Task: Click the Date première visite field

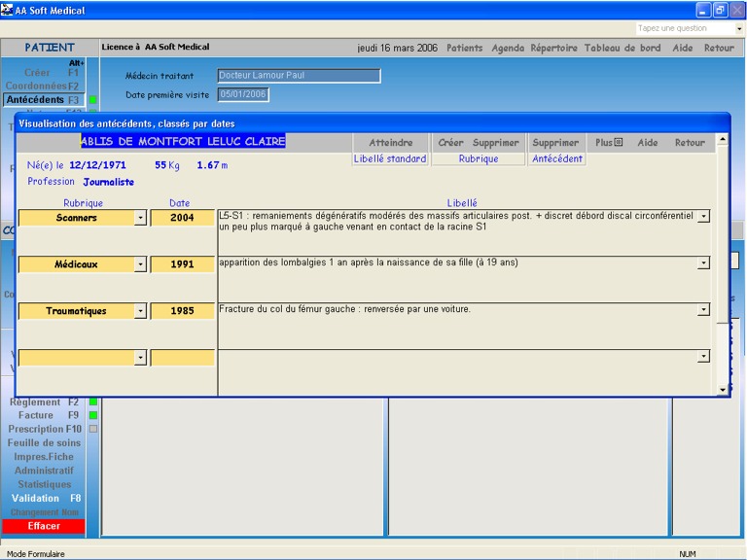Action: pyautogui.click(x=243, y=94)
